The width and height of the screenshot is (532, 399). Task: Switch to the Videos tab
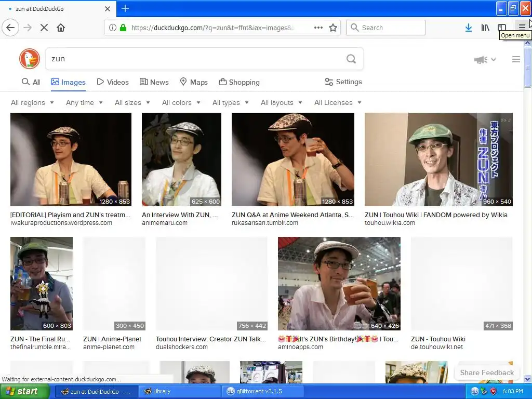[113, 82]
